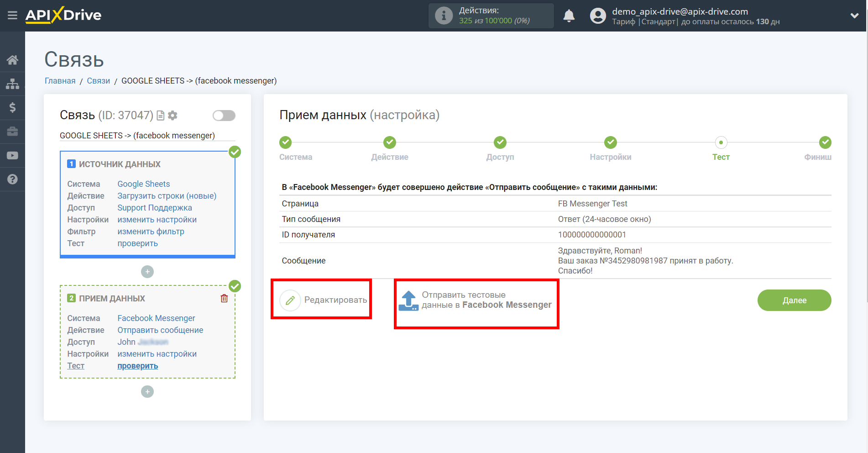Open the notifications bell

click(x=569, y=16)
